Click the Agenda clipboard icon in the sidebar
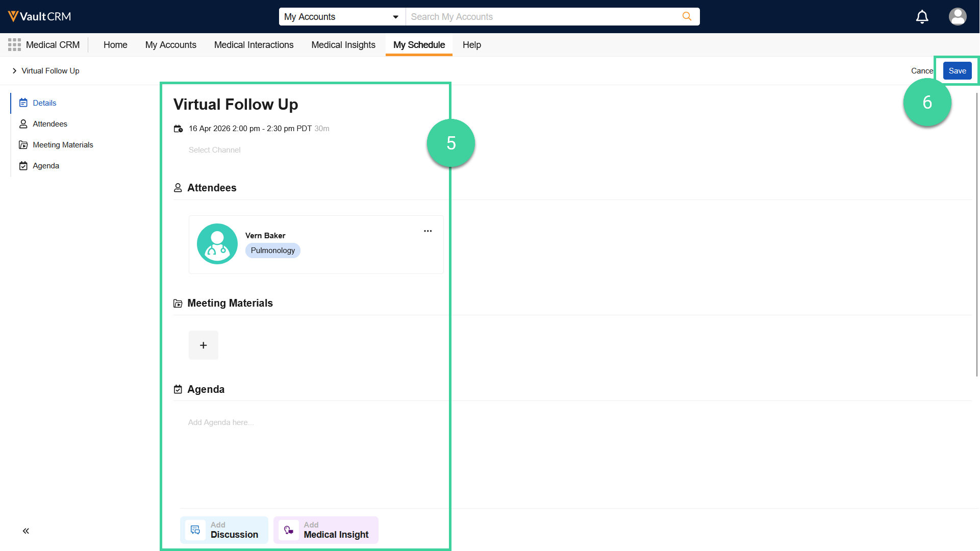 click(x=23, y=165)
